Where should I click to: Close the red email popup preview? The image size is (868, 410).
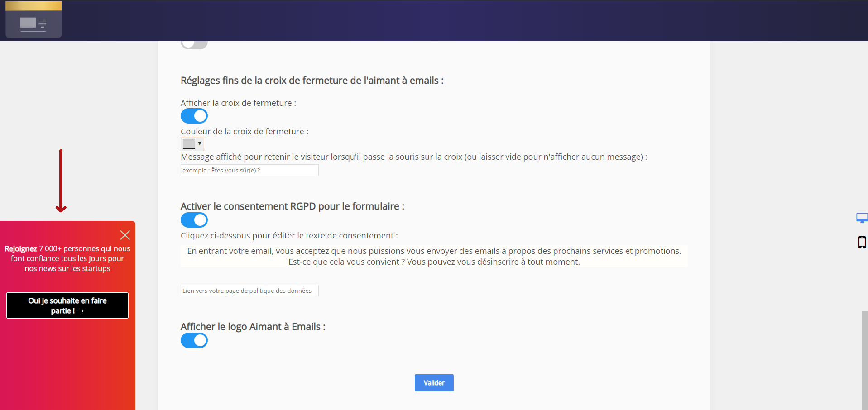(x=125, y=235)
